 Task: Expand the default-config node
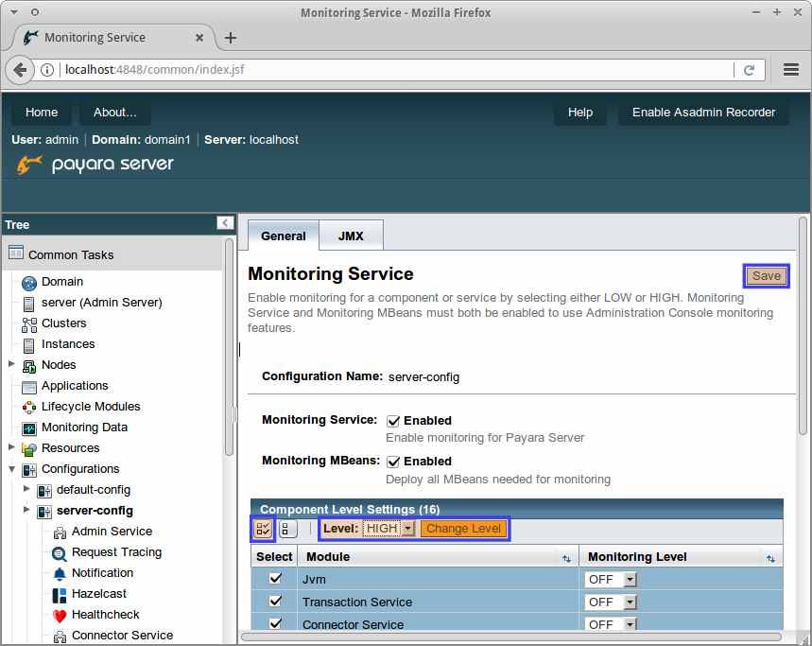point(26,488)
